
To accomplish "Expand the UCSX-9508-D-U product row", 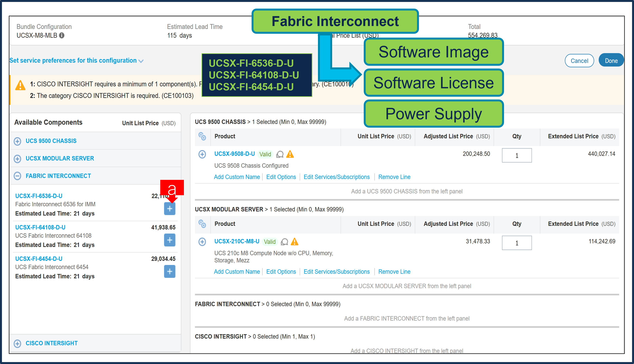I will (x=202, y=154).
